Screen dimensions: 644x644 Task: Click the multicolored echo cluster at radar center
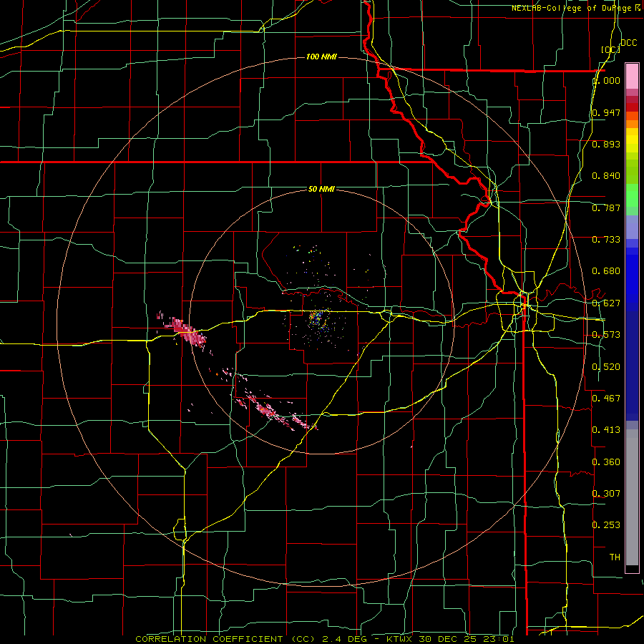coord(318,319)
